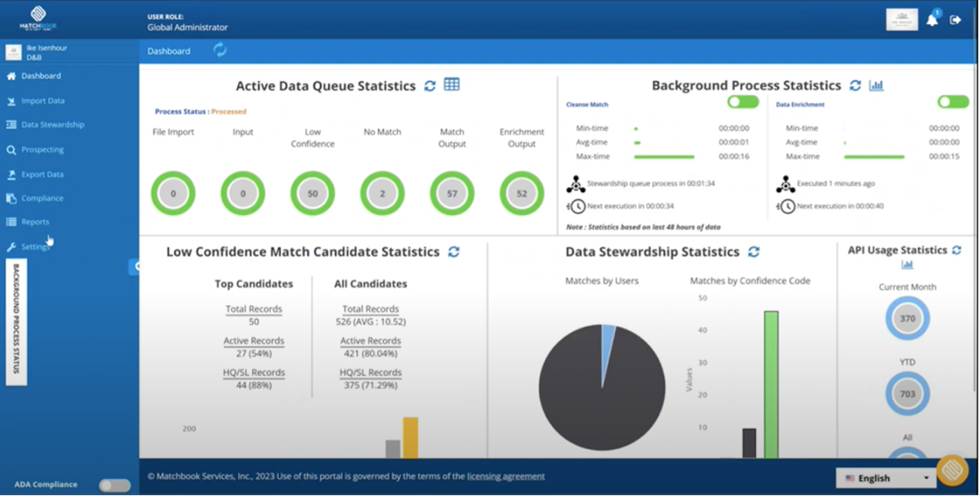Image resolution: width=980 pixels, height=498 pixels.
Task: Click the logout icon in header
Action: (955, 20)
